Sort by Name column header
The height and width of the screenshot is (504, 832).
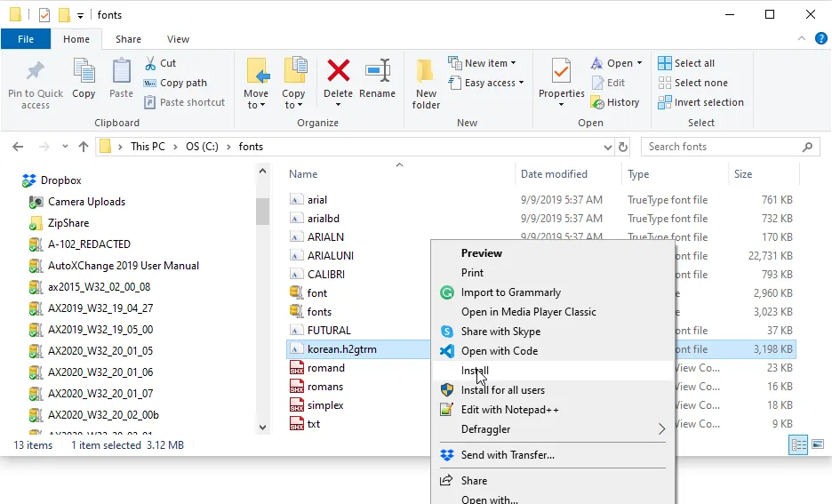[303, 174]
